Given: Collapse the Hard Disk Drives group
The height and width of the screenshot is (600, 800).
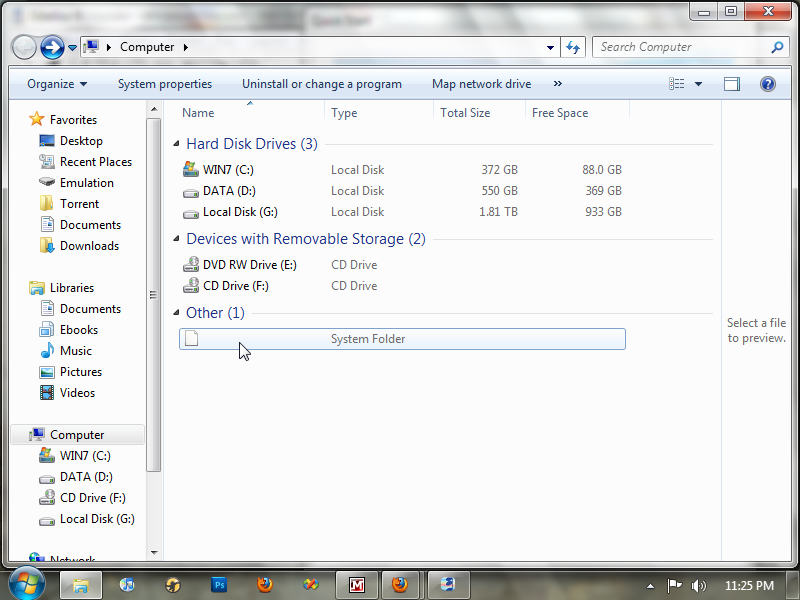Looking at the screenshot, I should click(x=177, y=144).
